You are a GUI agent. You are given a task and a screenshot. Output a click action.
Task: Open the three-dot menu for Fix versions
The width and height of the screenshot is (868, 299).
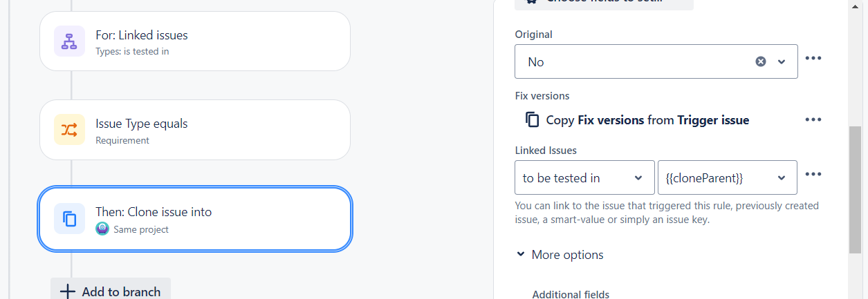(813, 119)
